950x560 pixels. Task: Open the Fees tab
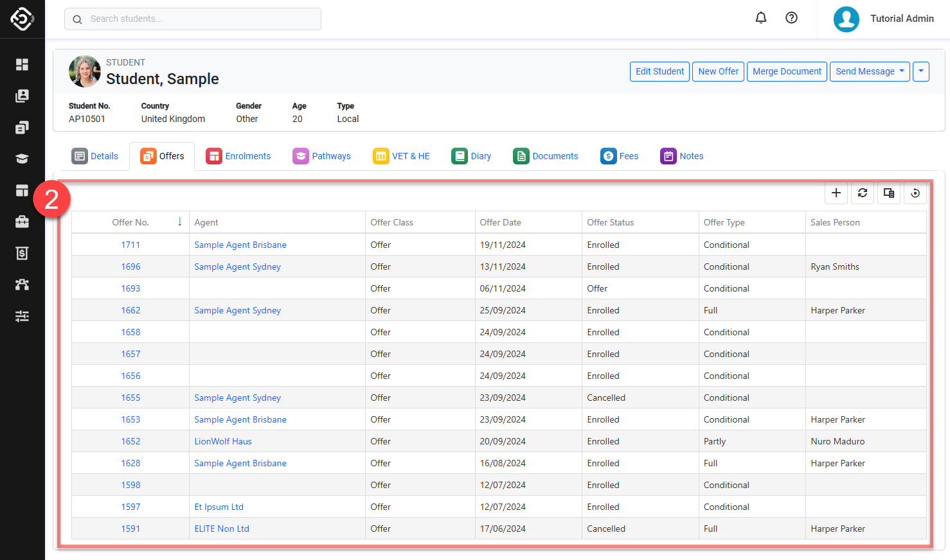point(619,156)
